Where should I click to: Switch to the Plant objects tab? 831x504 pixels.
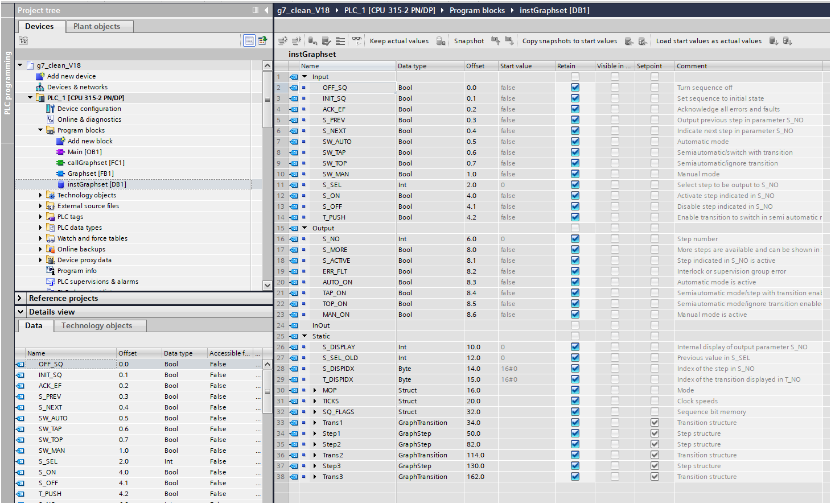tap(97, 26)
